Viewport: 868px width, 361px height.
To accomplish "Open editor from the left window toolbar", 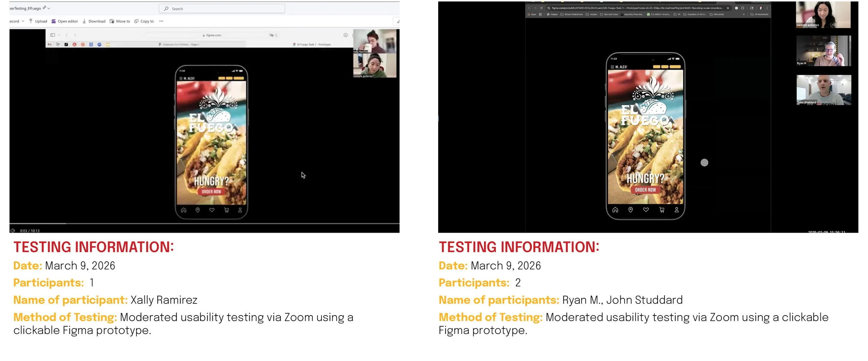I will click(65, 21).
